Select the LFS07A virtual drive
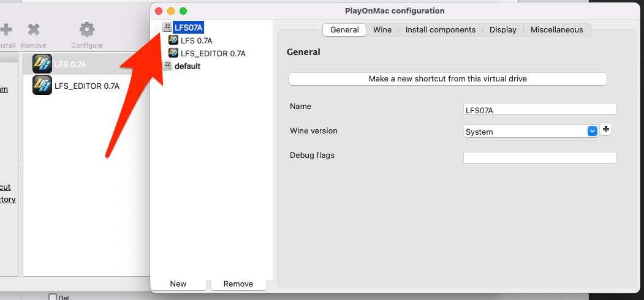This screenshot has height=300, width=644. (189, 28)
